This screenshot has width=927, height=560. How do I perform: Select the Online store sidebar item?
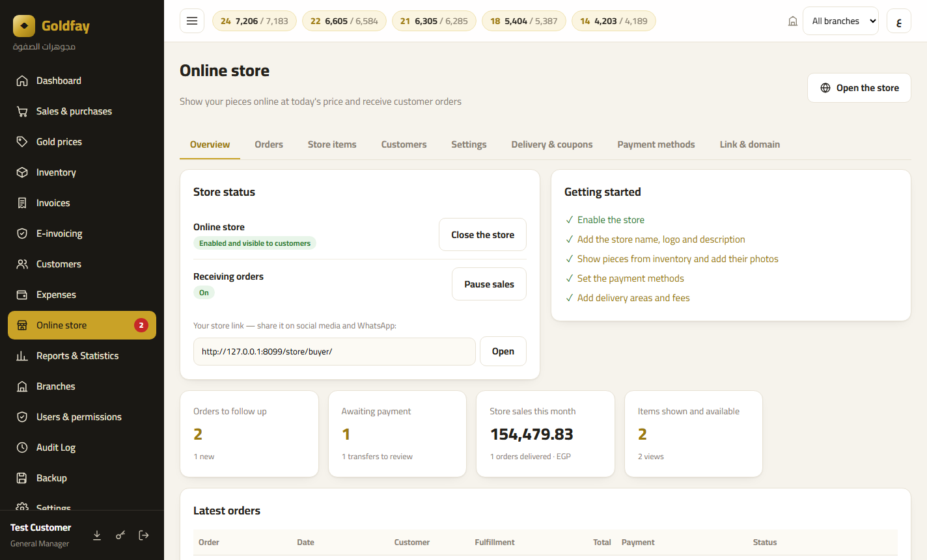(82, 325)
